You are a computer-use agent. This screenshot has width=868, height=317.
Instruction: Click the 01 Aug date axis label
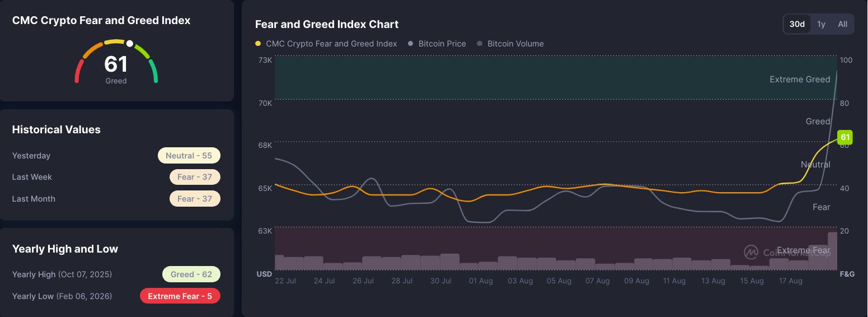point(481,281)
